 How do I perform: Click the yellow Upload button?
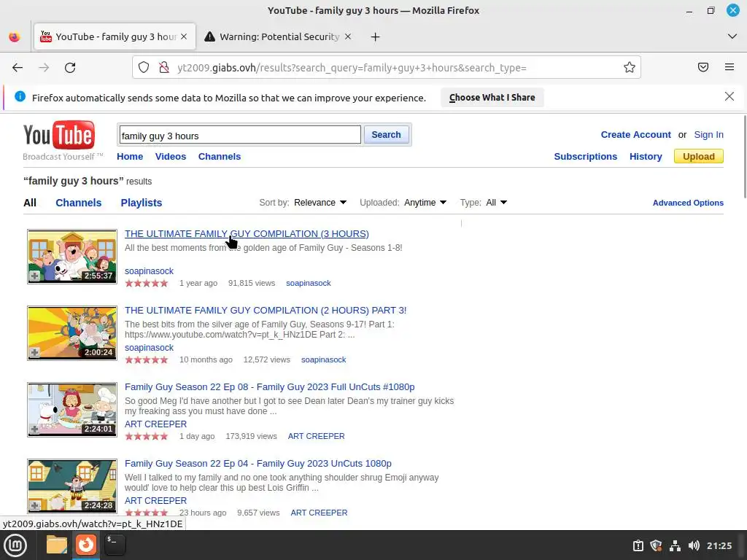tap(698, 156)
